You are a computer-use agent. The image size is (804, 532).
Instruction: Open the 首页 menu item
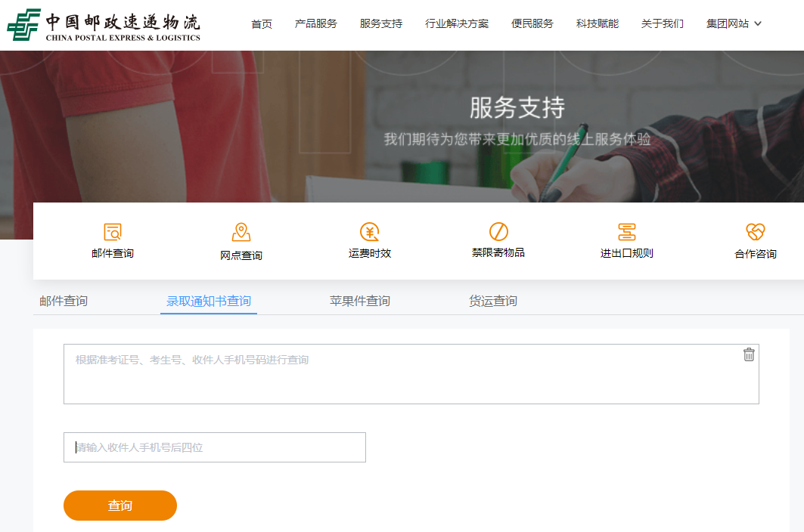pos(262,24)
